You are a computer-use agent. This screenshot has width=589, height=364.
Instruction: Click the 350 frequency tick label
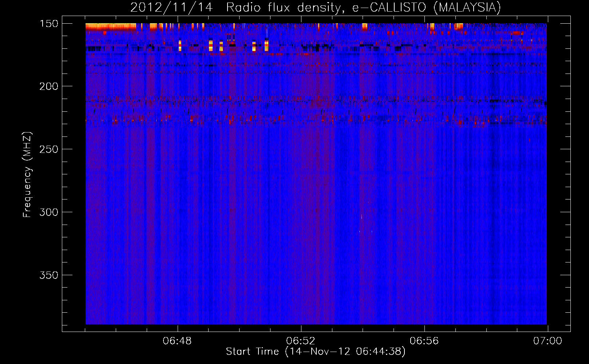click(49, 275)
